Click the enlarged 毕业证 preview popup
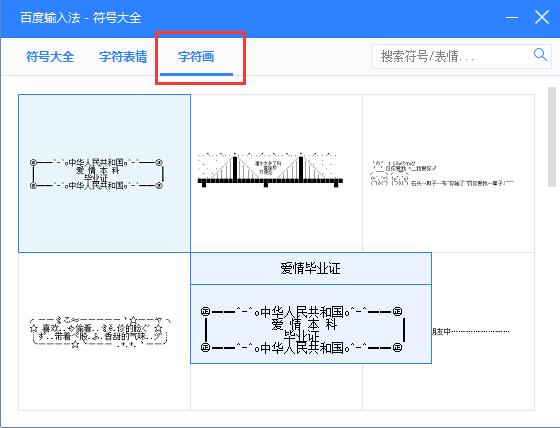The image size is (560, 428). [311, 324]
